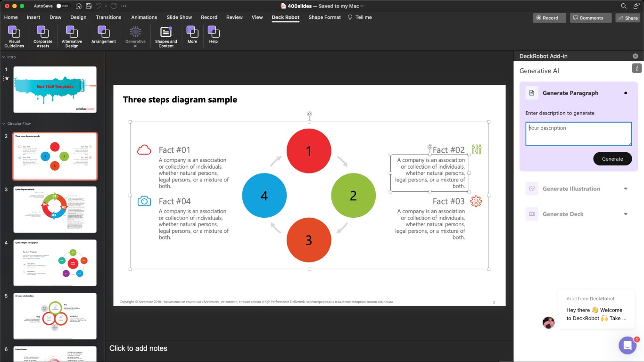The width and height of the screenshot is (644, 362).
Task: Select the Cycle diagram sample slide thumbnail
Action: point(55,209)
